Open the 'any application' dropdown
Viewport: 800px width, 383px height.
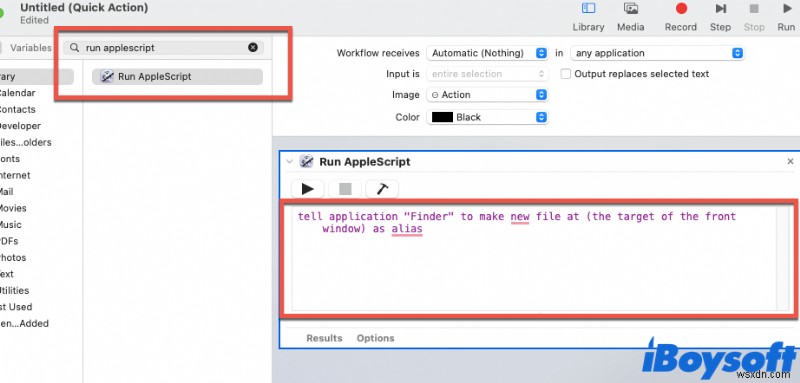657,53
